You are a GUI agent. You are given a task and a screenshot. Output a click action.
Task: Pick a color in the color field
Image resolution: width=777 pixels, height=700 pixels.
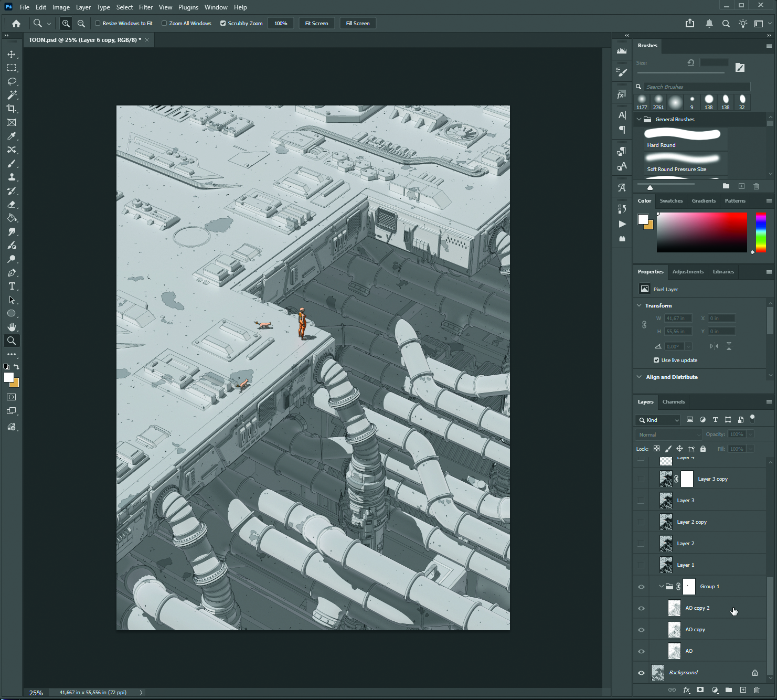pos(701,232)
